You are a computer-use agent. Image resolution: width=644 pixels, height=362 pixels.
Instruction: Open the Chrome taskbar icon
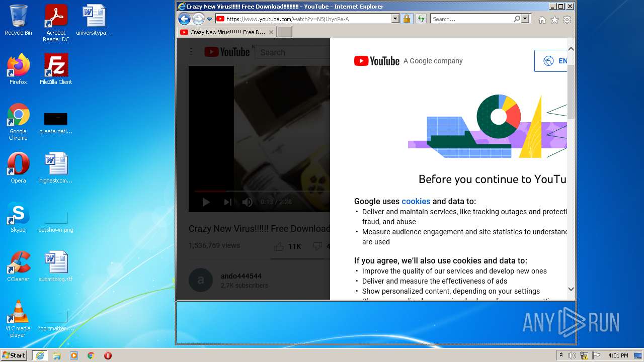click(91, 355)
